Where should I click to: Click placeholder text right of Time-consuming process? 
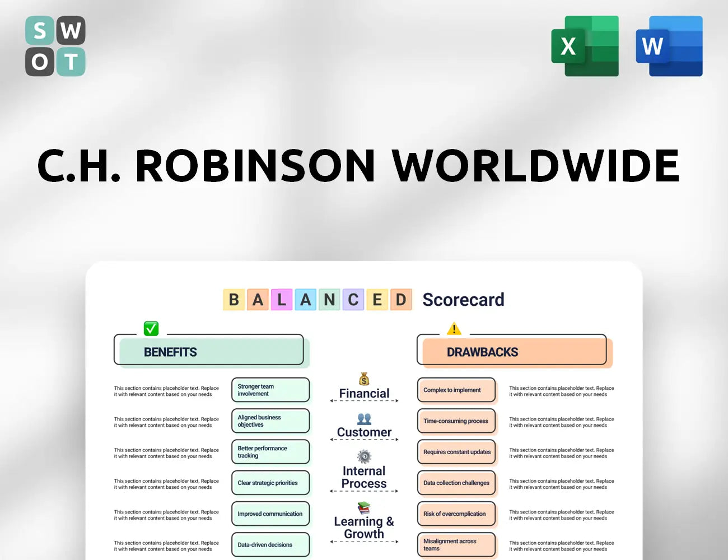click(x=561, y=422)
